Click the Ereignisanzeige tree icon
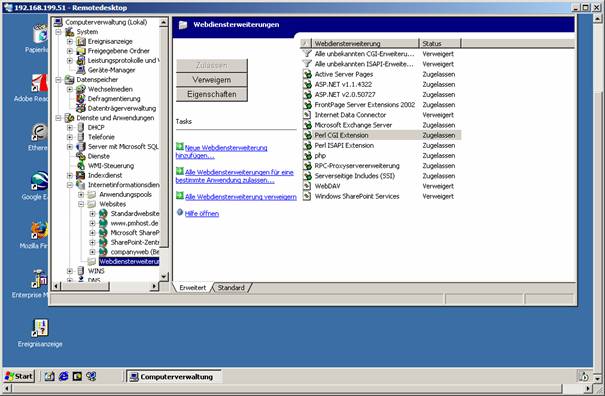 point(81,41)
